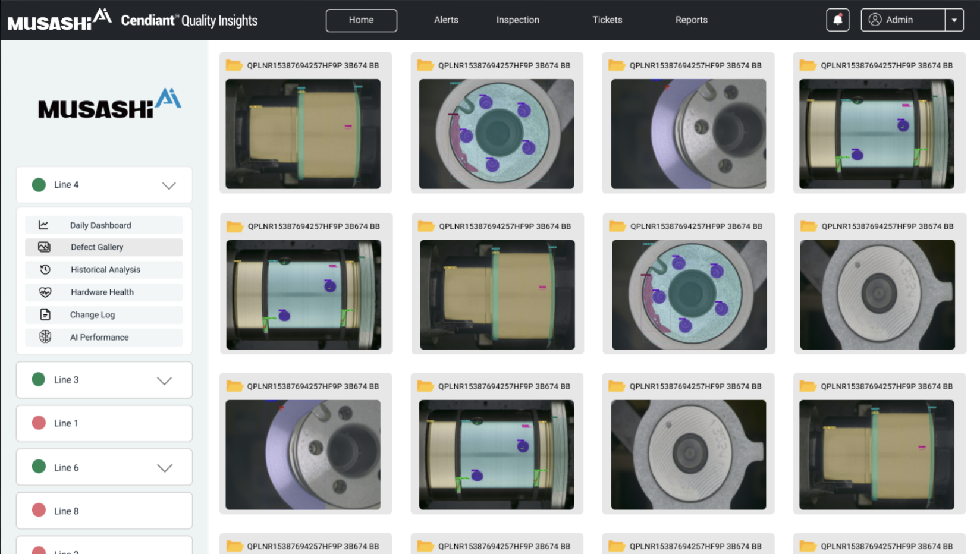
Task: Open first row, second card circular part thumbnail
Action: [x=497, y=134]
